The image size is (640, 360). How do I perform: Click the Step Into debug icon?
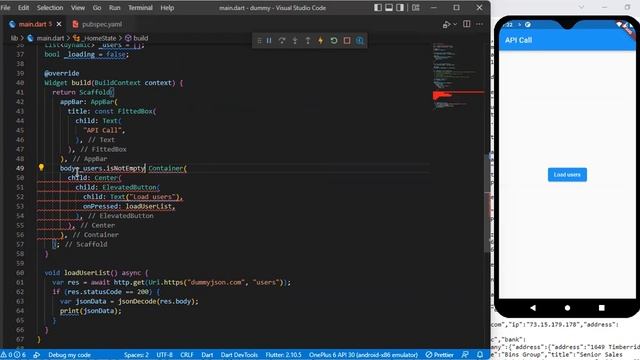tap(295, 40)
